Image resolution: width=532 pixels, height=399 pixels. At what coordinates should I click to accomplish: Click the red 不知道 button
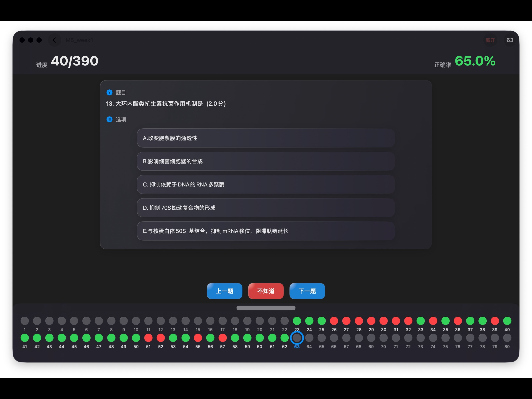tap(266, 291)
